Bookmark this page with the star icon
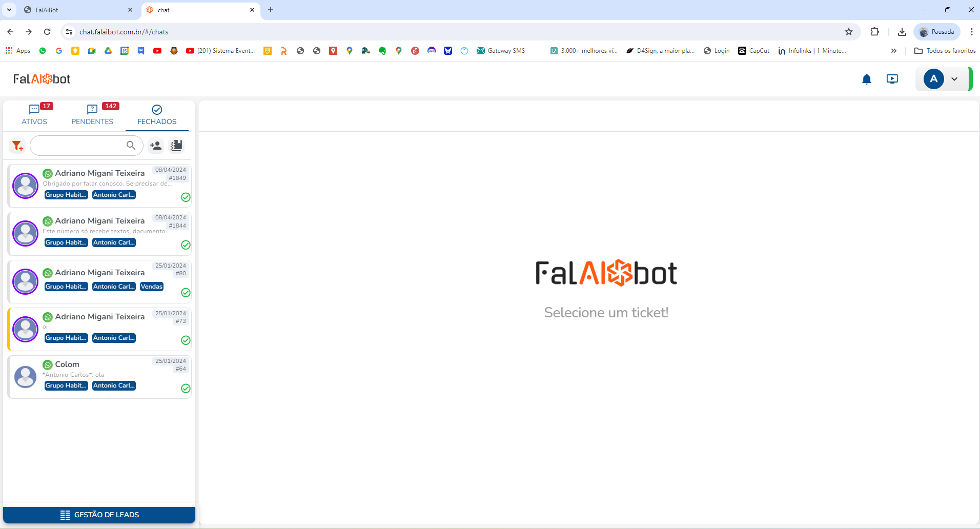The image size is (980, 529). 849,32
